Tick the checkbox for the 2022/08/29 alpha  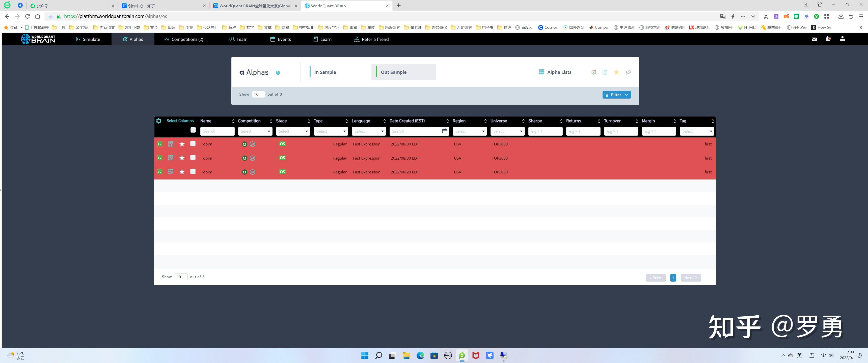193,172
